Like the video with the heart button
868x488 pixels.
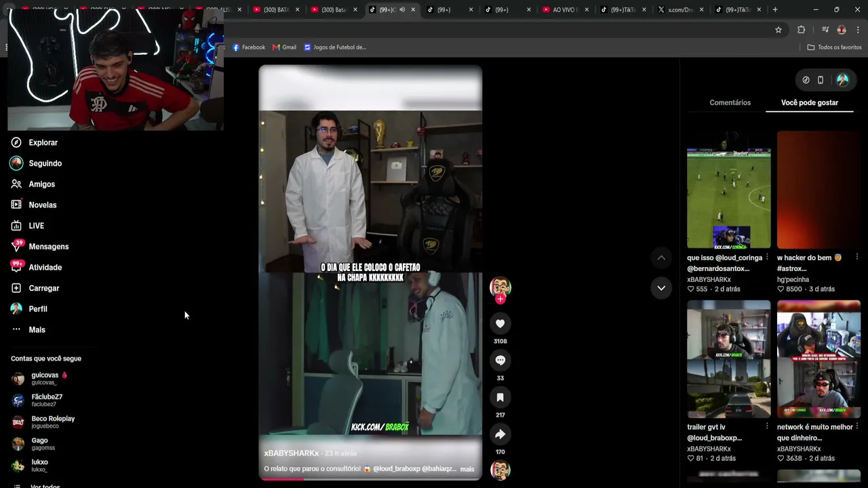click(500, 323)
